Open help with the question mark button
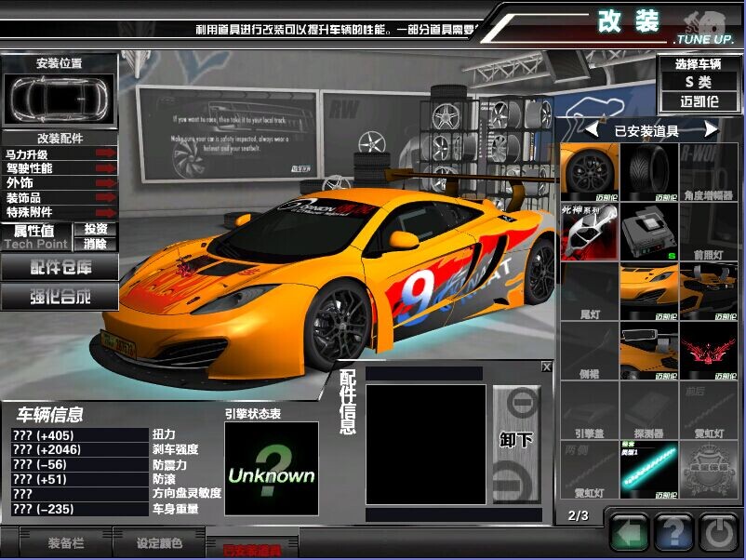746x560 pixels. [x=673, y=533]
